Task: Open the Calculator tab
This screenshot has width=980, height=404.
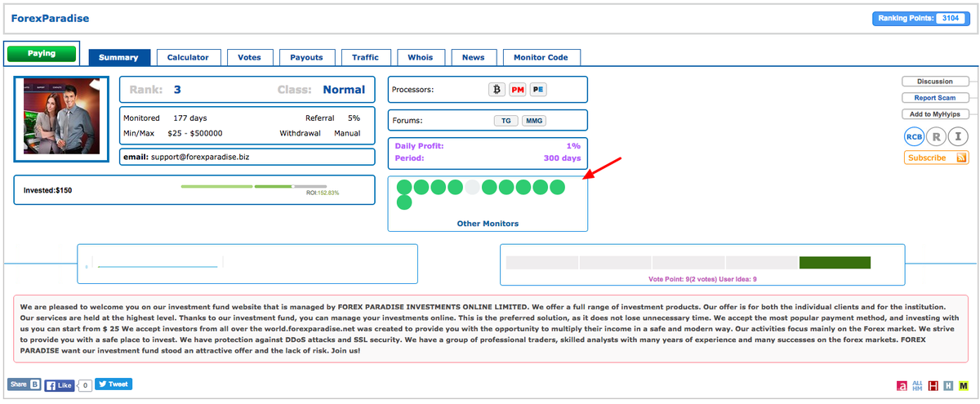Action: coord(188,57)
